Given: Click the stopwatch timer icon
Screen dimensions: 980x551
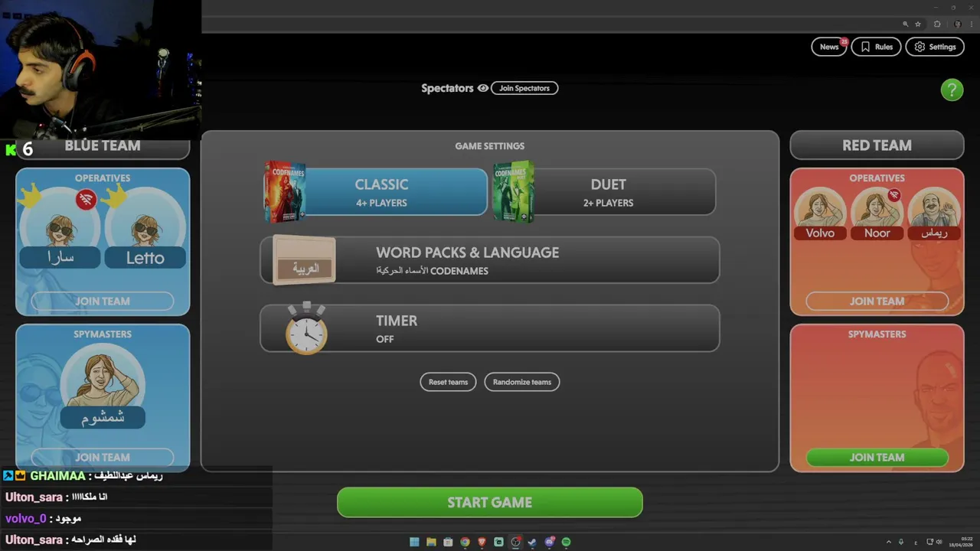Looking at the screenshot, I should click(x=306, y=328).
